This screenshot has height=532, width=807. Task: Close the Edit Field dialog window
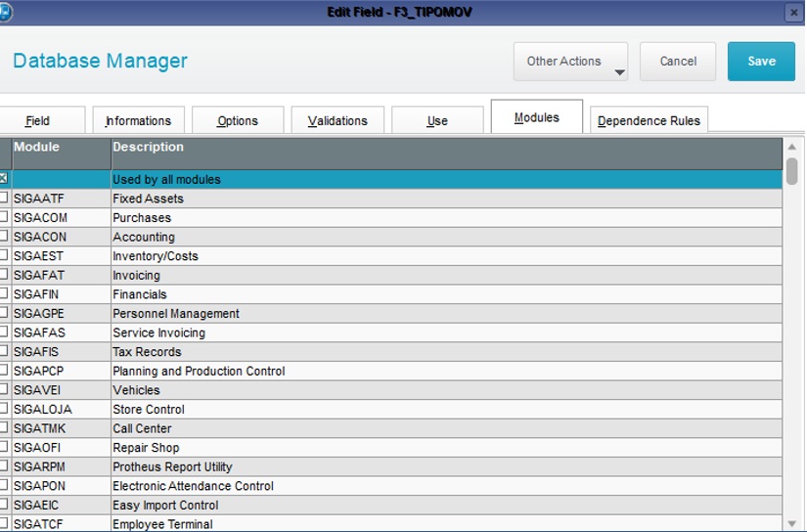click(x=793, y=13)
